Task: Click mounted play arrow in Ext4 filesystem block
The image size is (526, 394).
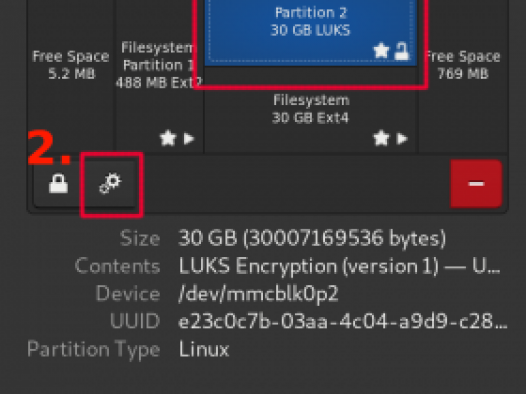Action: [x=402, y=138]
